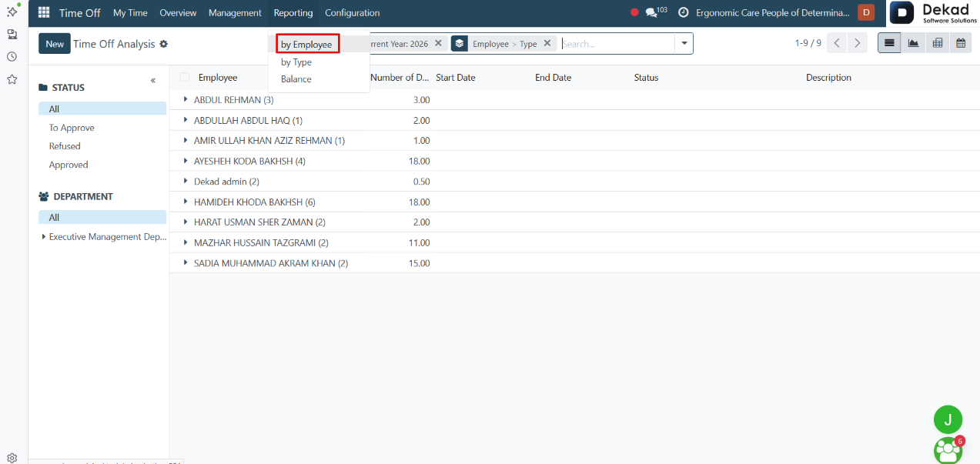Open the Configuration menu
The image size is (980, 464).
(x=352, y=12)
